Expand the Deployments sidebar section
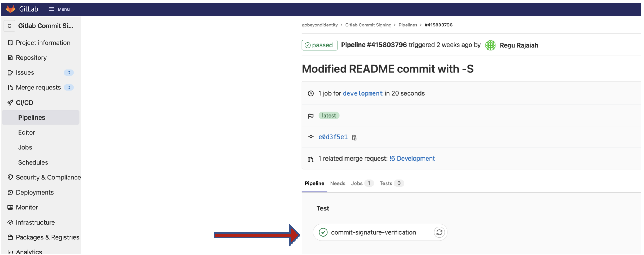The image size is (644, 255). [35, 192]
